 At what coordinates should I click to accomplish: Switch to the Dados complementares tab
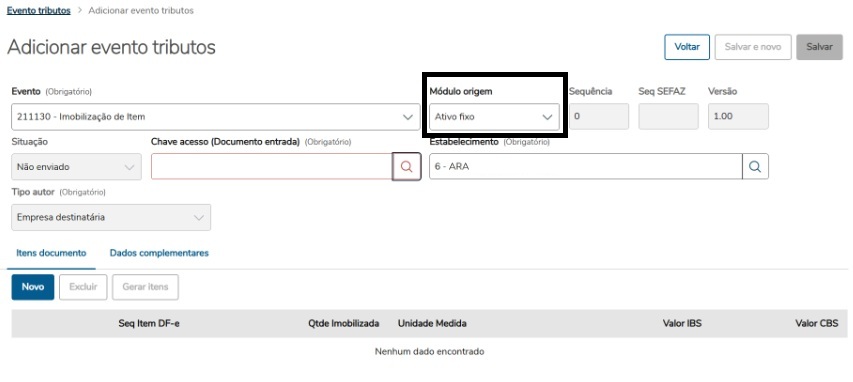[x=159, y=253]
